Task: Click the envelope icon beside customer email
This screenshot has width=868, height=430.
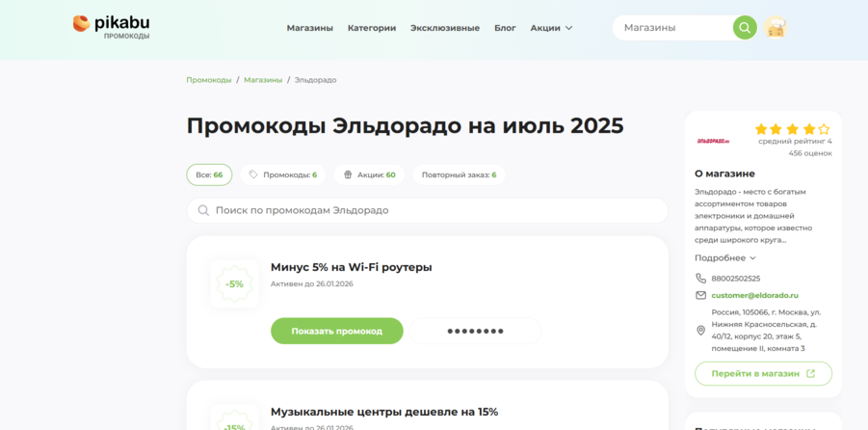Action: pyautogui.click(x=700, y=295)
